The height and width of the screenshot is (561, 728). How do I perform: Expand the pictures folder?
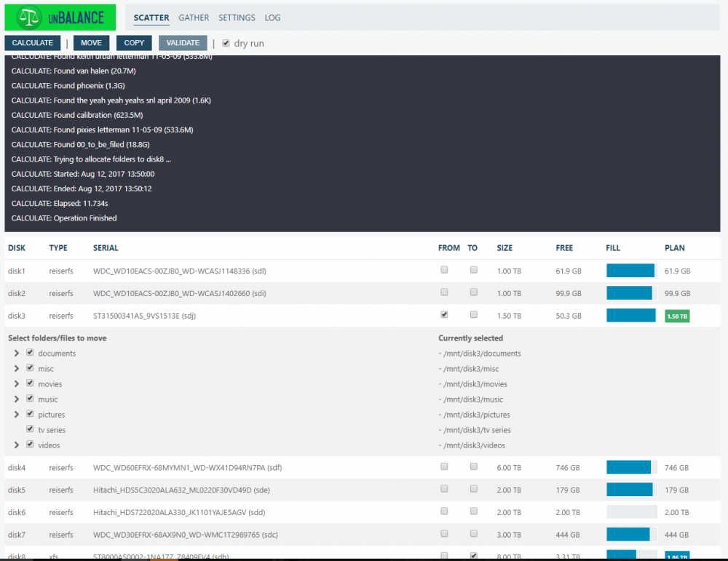(x=17, y=414)
